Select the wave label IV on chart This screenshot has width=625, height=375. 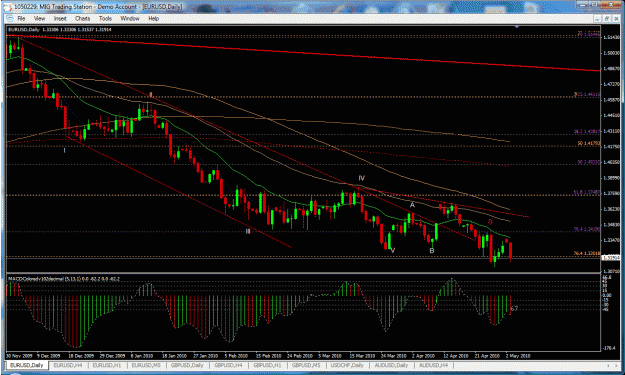361,178
